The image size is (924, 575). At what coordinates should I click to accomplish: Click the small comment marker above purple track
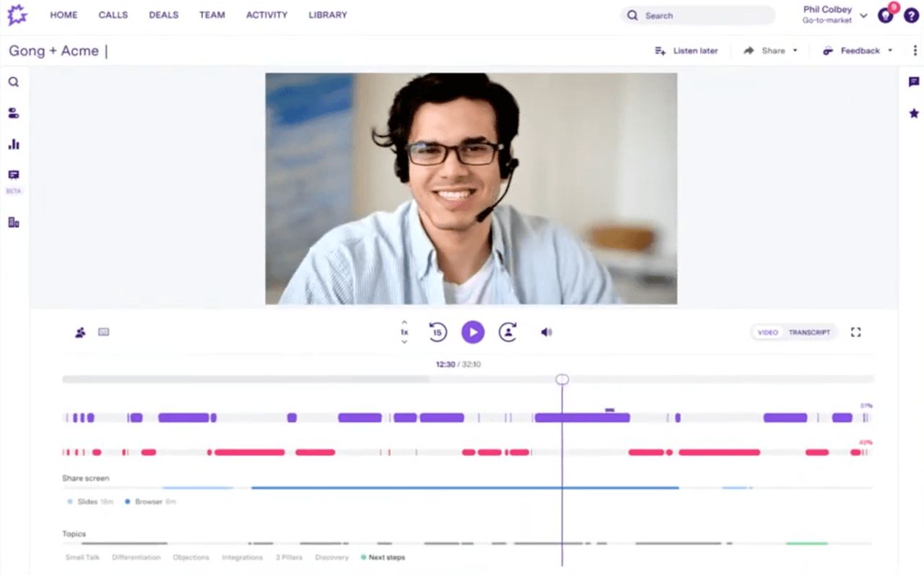point(610,410)
